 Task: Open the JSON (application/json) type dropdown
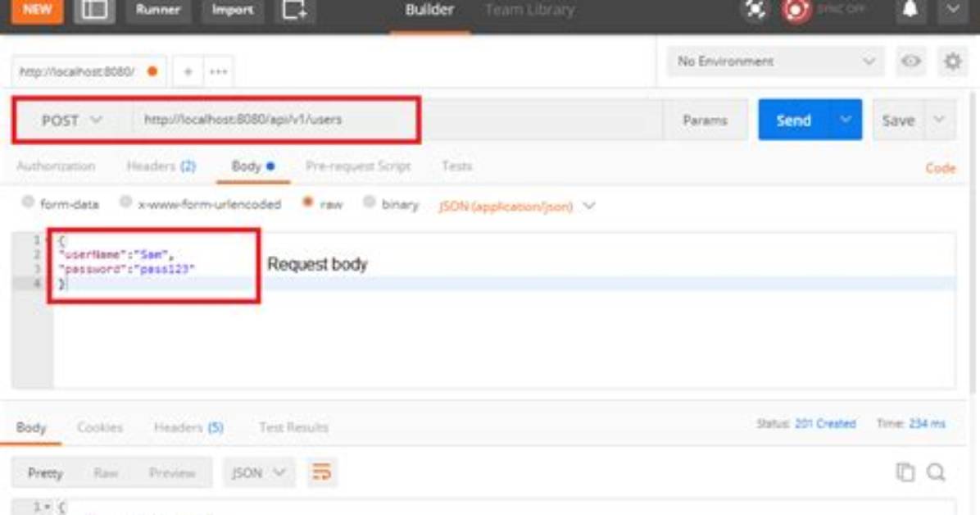pyautogui.click(x=517, y=206)
